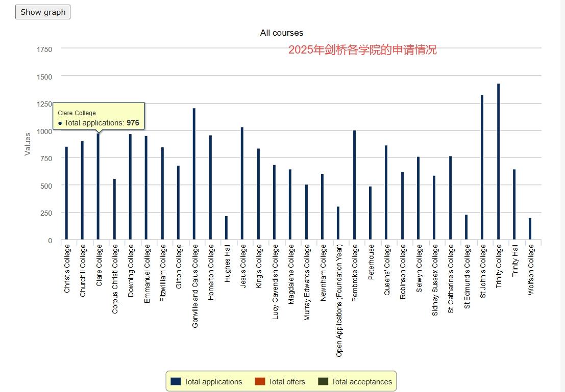The width and height of the screenshot is (565, 392).
Task: Click the Pembroke College bar
Action: click(x=355, y=185)
